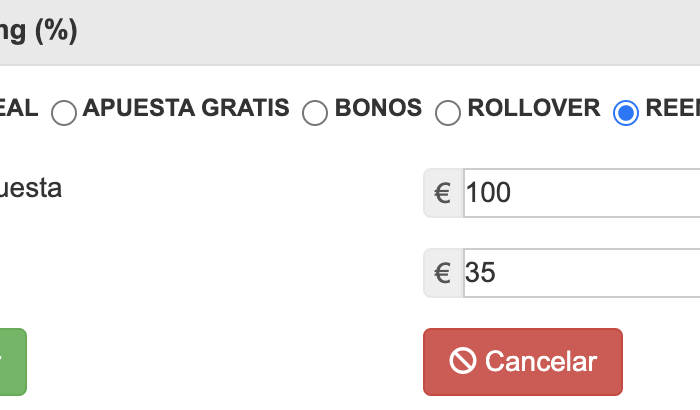
Task: Click the panel heading ending in (%)
Action: [39, 30]
